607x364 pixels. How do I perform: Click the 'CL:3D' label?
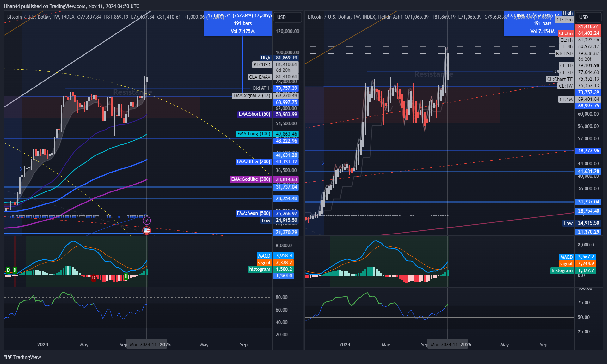tap(566, 73)
